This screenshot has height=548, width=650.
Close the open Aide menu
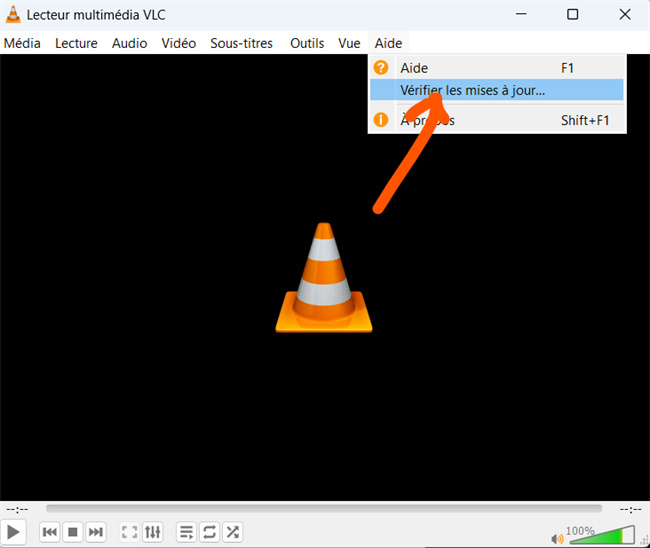click(x=388, y=43)
